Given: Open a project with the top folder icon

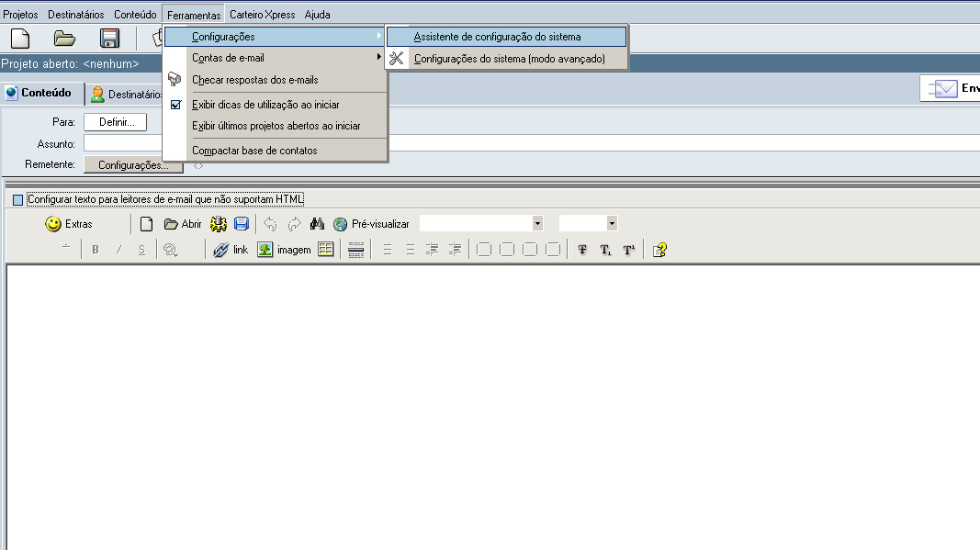Looking at the screenshot, I should (x=63, y=39).
